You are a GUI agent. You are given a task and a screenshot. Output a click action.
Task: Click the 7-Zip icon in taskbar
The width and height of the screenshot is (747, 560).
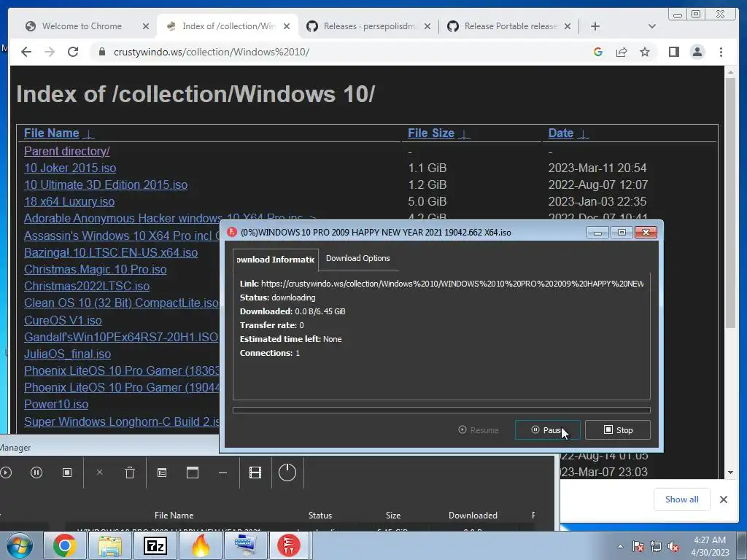(x=155, y=545)
